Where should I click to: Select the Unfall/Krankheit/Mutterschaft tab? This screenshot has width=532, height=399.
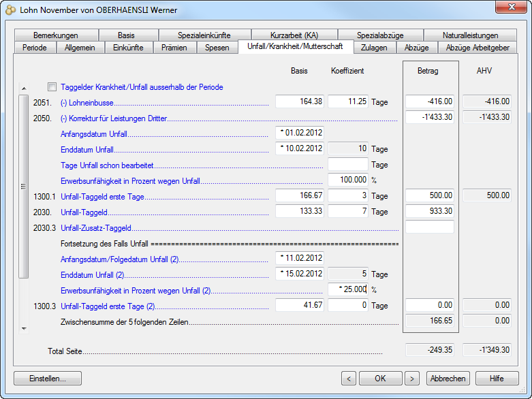tap(295, 46)
